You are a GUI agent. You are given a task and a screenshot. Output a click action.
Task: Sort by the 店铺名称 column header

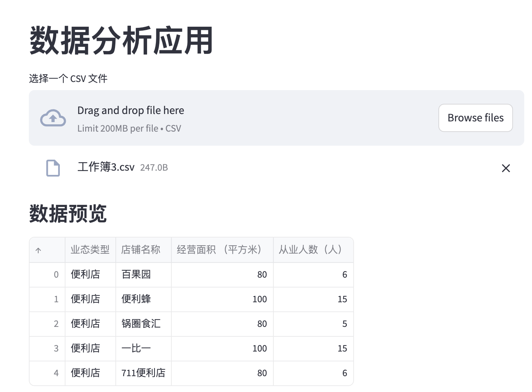(x=144, y=250)
